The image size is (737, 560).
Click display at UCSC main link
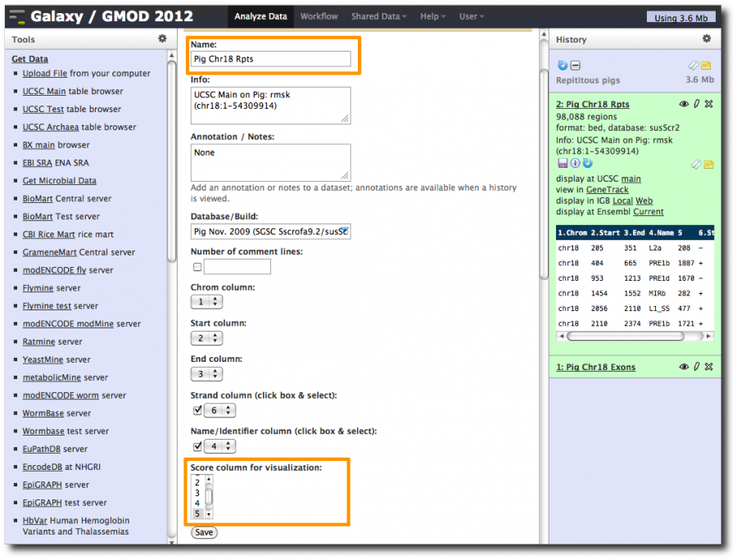(x=631, y=178)
